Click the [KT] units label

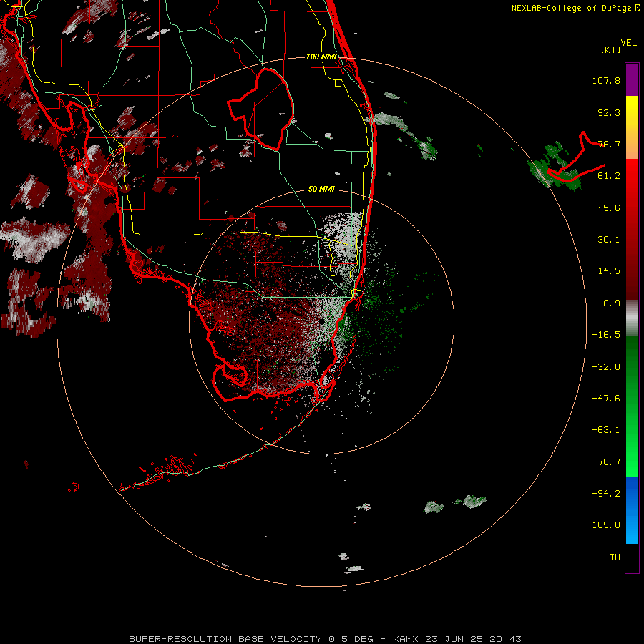610,49
